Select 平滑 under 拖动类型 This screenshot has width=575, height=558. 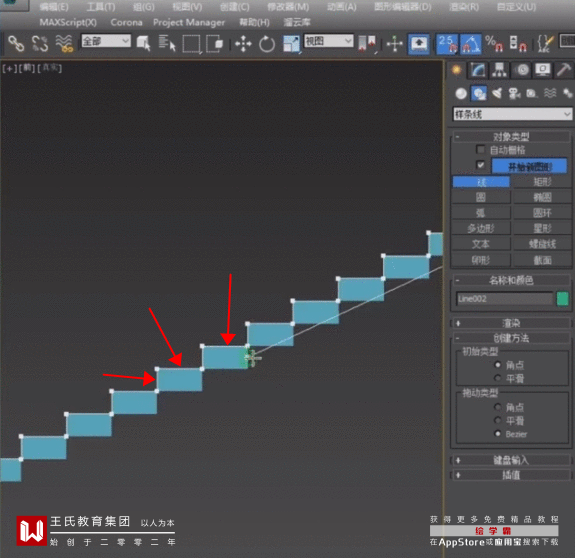click(498, 420)
